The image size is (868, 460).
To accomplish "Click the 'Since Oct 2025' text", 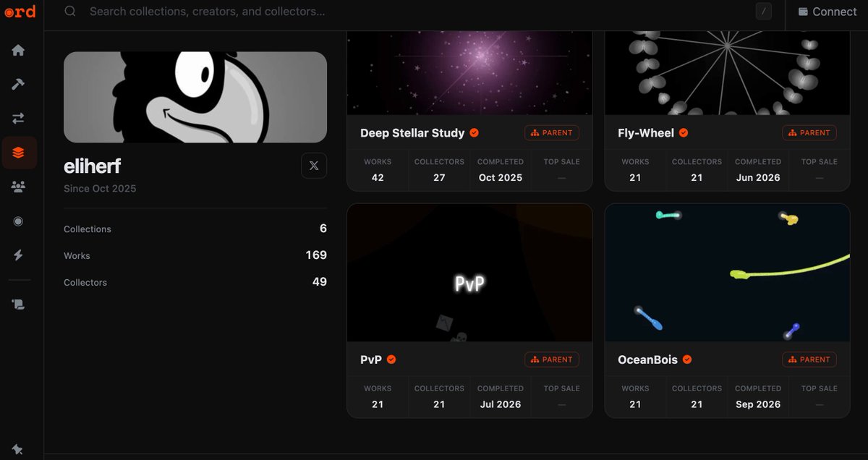I will pyautogui.click(x=100, y=189).
